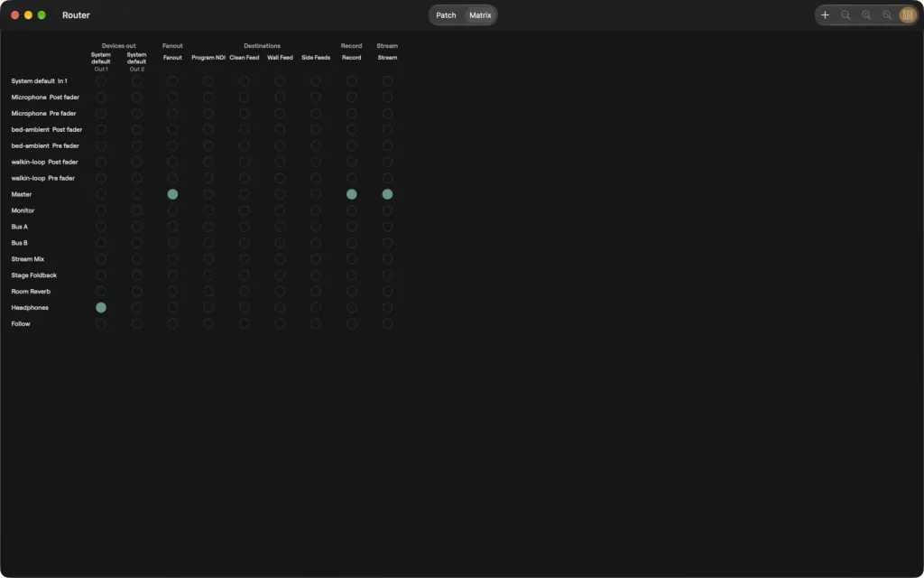Screen dimensions: 924x578
Task: Click the Router window title
Action: 76,15
